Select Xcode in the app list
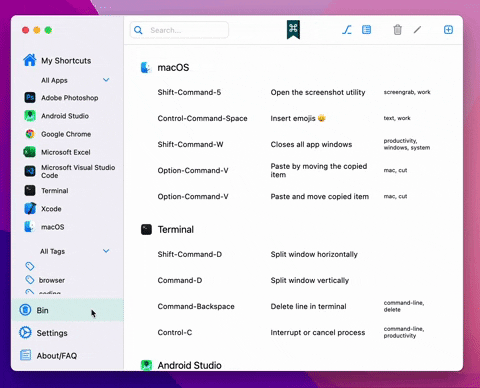 click(51, 209)
